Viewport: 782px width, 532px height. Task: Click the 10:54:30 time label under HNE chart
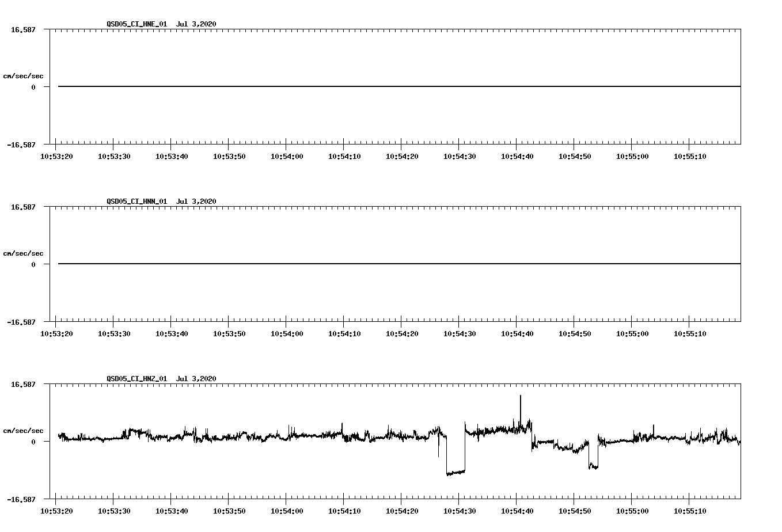coord(460,156)
